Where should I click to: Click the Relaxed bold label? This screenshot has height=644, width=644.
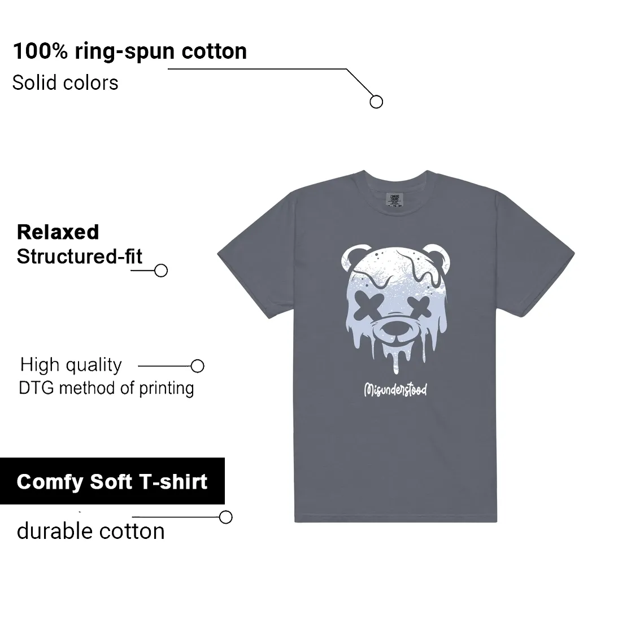coord(58,232)
